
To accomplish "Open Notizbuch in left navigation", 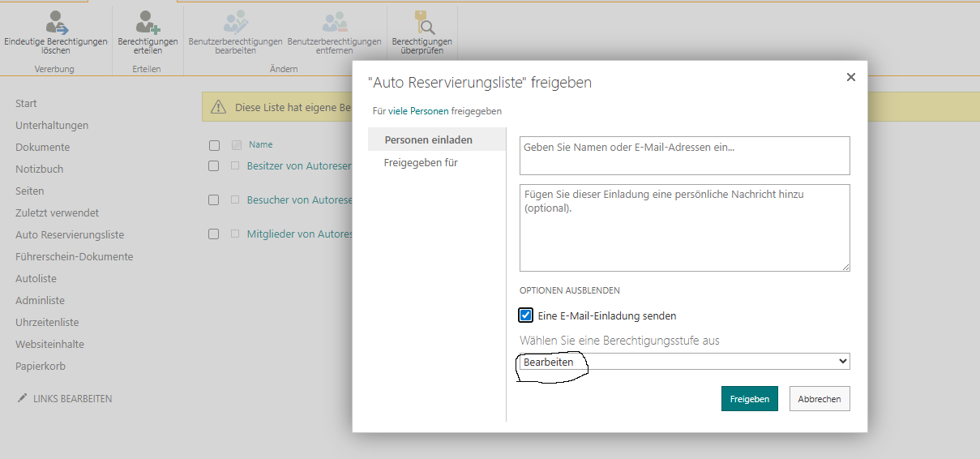I will [39, 169].
